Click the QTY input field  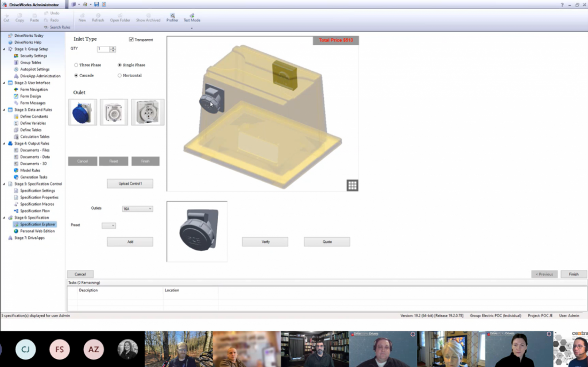(103, 49)
